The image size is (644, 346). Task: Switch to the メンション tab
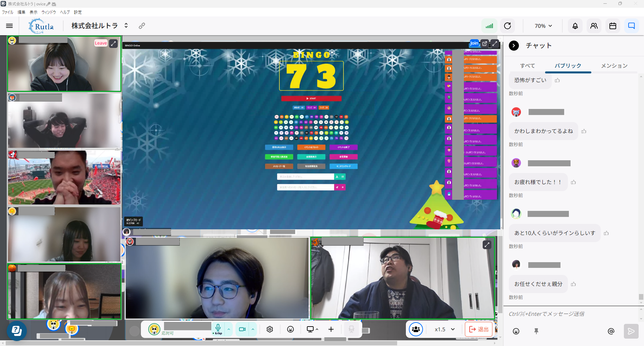click(x=614, y=66)
